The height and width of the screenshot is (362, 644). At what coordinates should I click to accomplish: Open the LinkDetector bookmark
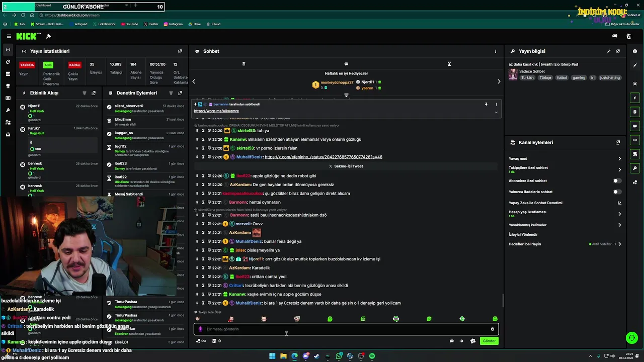[x=104, y=24]
